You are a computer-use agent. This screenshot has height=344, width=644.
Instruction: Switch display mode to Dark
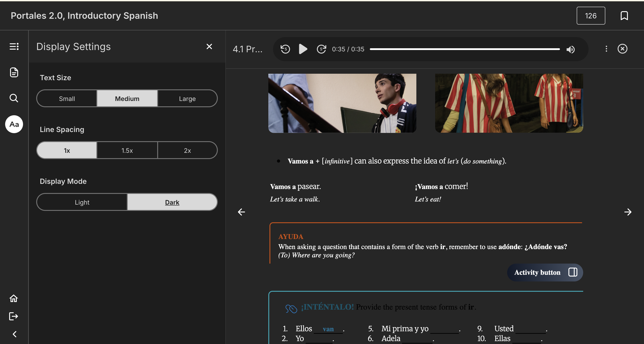172,202
